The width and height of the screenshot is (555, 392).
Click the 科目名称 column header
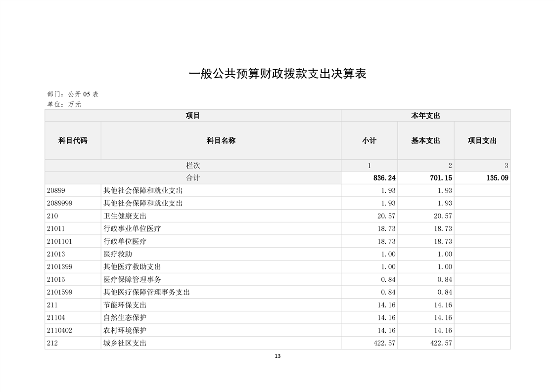click(221, 140)
